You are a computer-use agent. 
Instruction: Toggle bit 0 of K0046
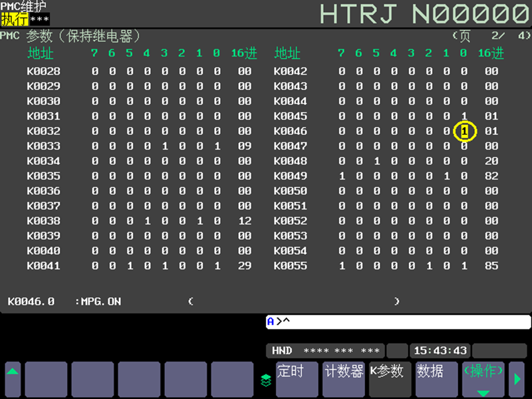click(464, 131)
